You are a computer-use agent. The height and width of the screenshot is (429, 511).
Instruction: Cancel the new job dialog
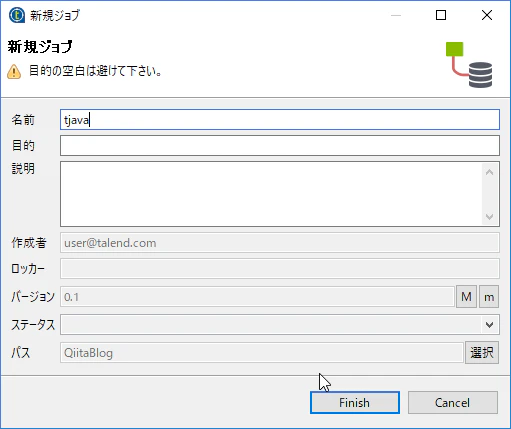point(453,403)
